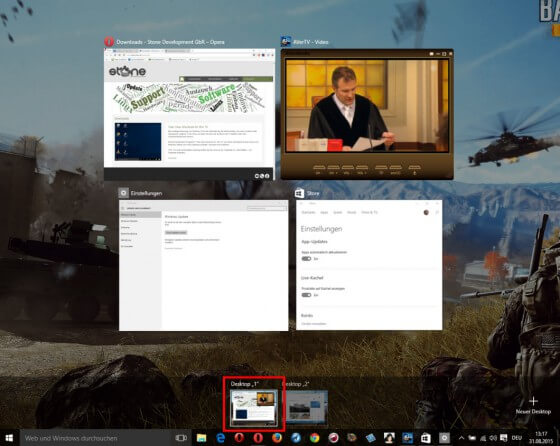Open the Store icon in the taskbar
The width and height of the screenshot is (560, 446).
point(426,438)
